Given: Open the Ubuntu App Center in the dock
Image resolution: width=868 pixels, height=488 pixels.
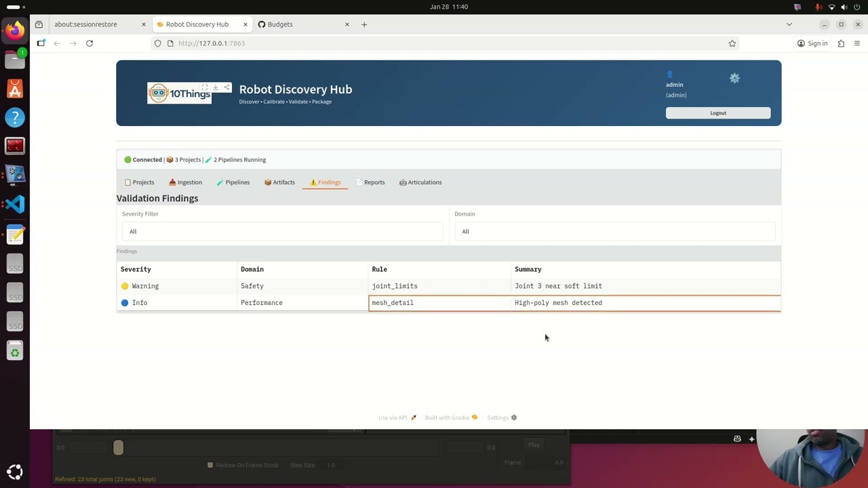Looking at the screenshot, I should point(15,88).
